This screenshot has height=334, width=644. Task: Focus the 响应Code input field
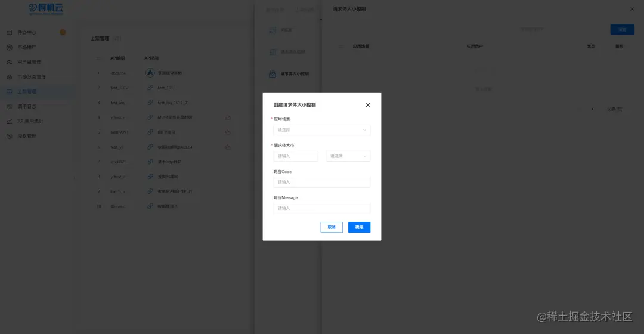[x=321, y=182]
